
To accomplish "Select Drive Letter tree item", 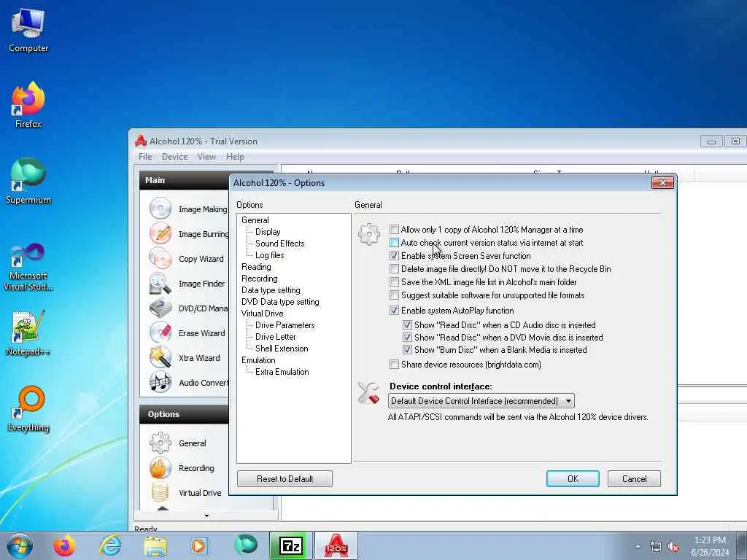I will [275, 337].
